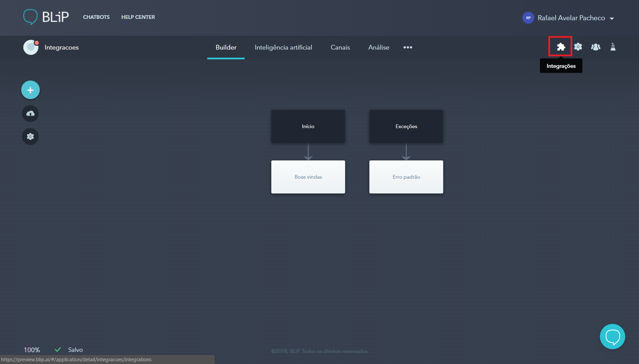Click the 100% zoom level indicator
The height and width of the screenshot is (364, 639).
(32, 350)
